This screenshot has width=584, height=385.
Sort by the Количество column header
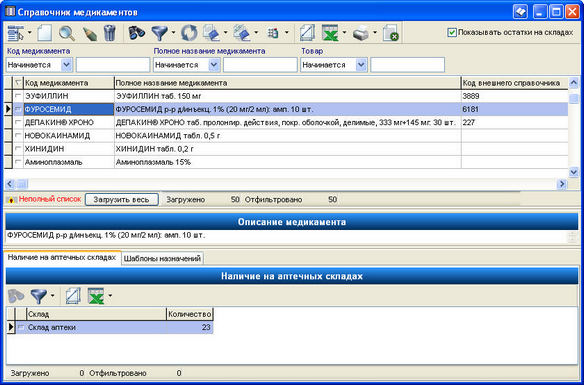point(190,314)
